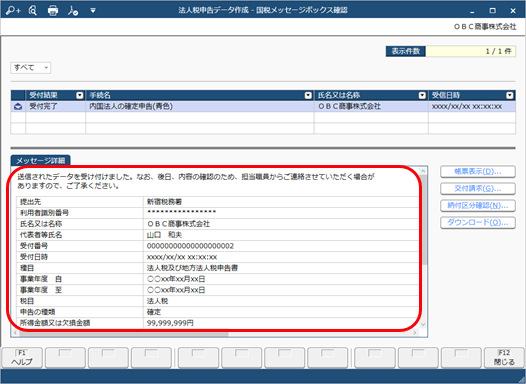The image size is (526, 384).
Task: Minimize the window from the title bar
Action: click(x=472, y=11)
